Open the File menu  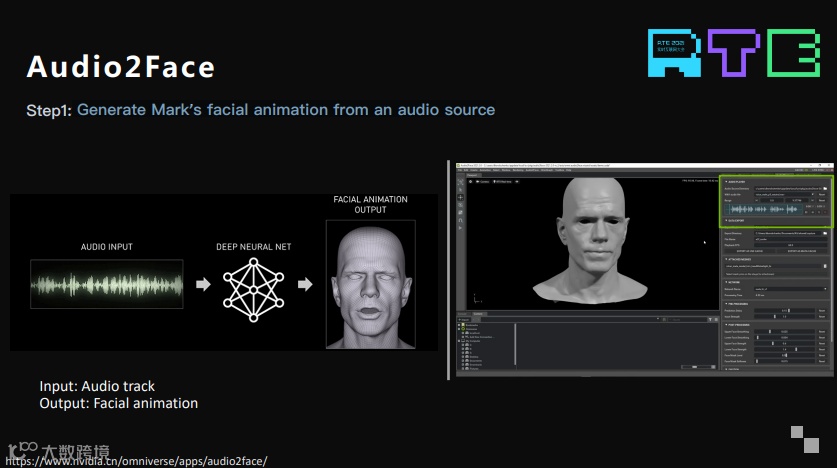(460, 170)
